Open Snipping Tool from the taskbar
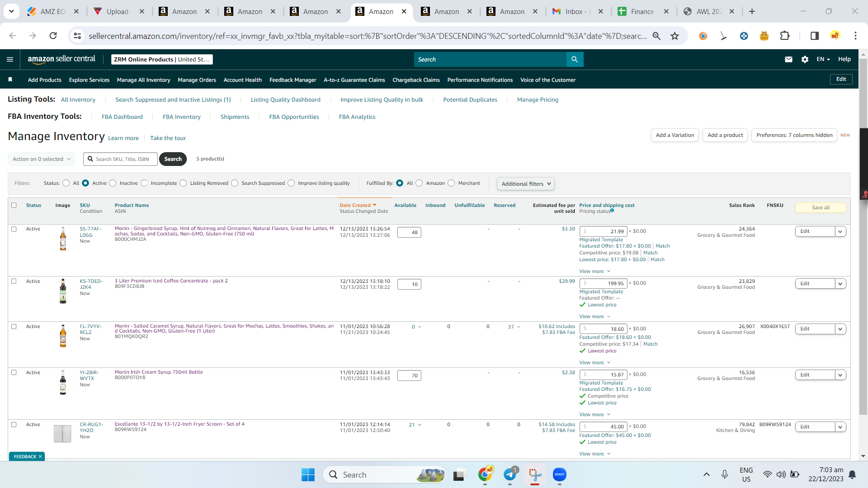Screen dimensions: 868x488 coord(535,474)
